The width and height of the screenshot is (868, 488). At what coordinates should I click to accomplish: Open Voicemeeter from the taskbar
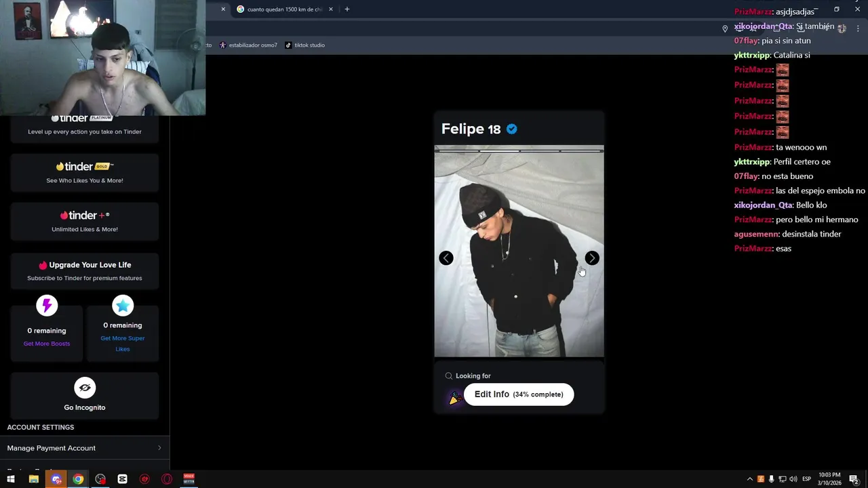point(189,479)
